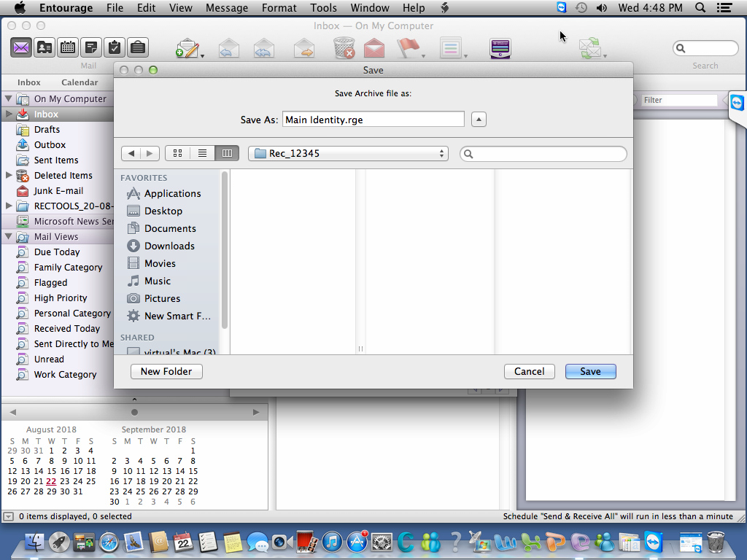Open the Edit menu
The width and height of the screenshot is (747, 560).
tap(146, 7)
